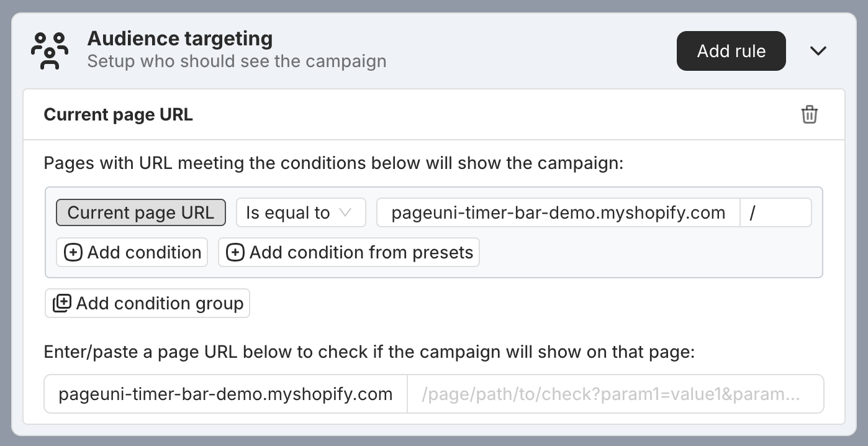Screen dimensions: 868x446
Task: Click the small arrow in the Is equal to selector
Action: [345, 213]
